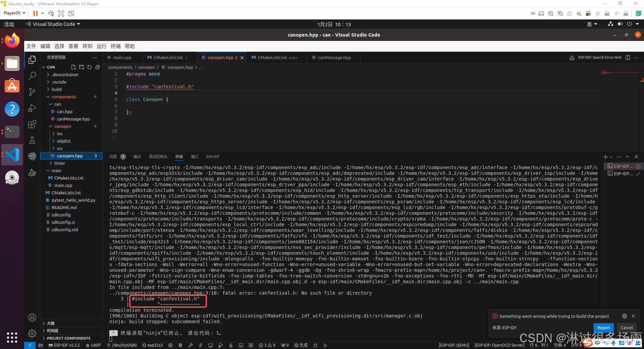This screenshot has height=349, width=644.
Task: Open the 终端 menu in the menu bar
Action: pos(116,46)
